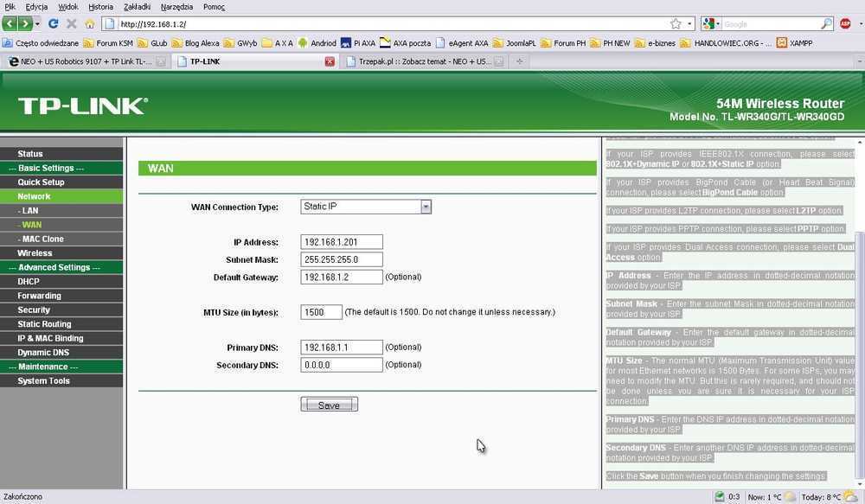Open the eAgent AXA bookmark

coord(462,43)
